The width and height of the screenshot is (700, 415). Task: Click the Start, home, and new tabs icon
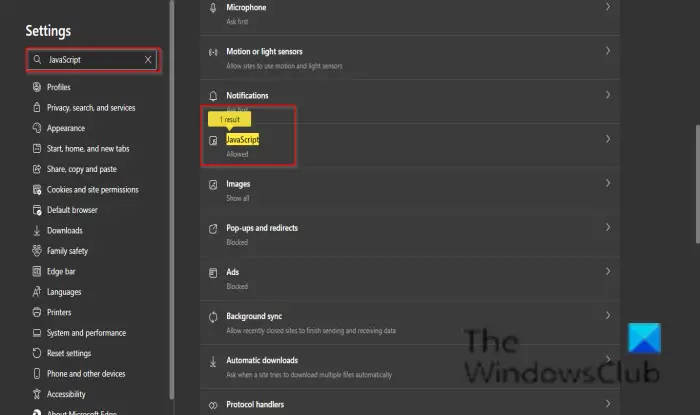click(37, 149)
